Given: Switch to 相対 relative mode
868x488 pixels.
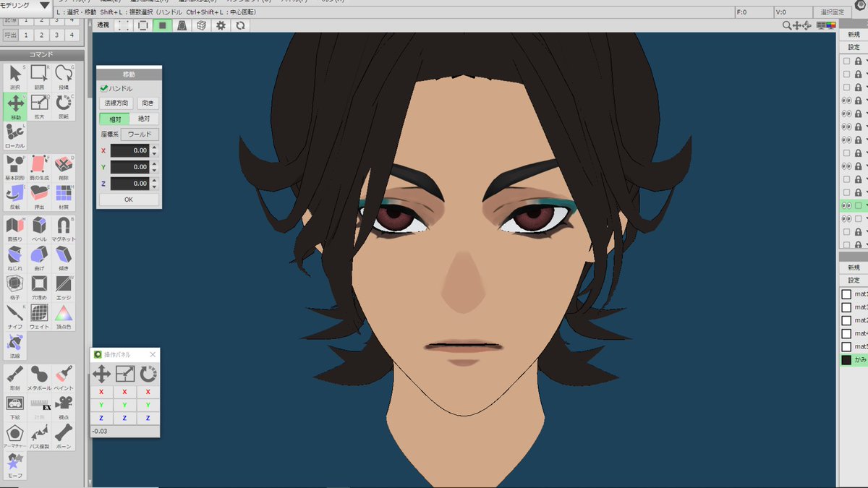Looking at the screenshot, I should coord(114,119).
